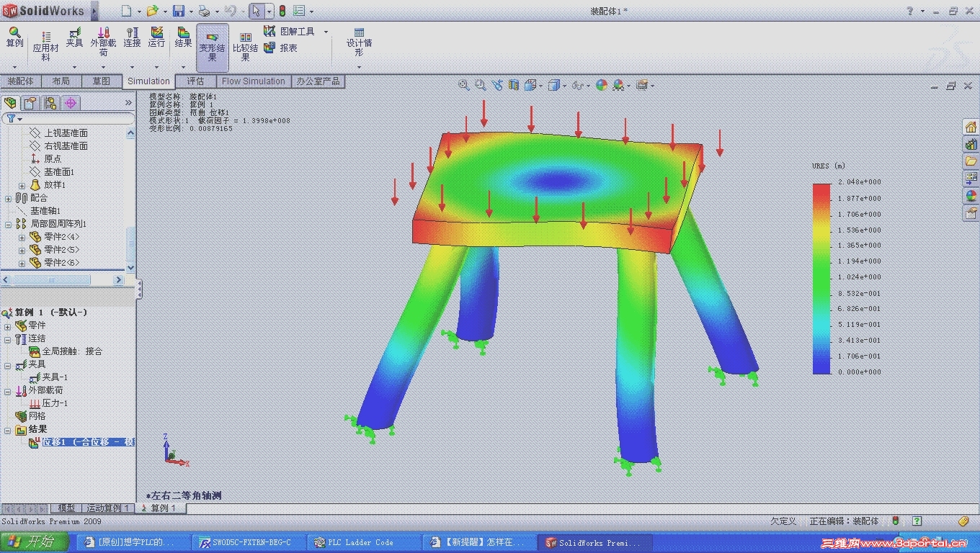Screen dimensions: 980x553
Task: Open the View Orientation icon
Action: [x=530, y=85]
